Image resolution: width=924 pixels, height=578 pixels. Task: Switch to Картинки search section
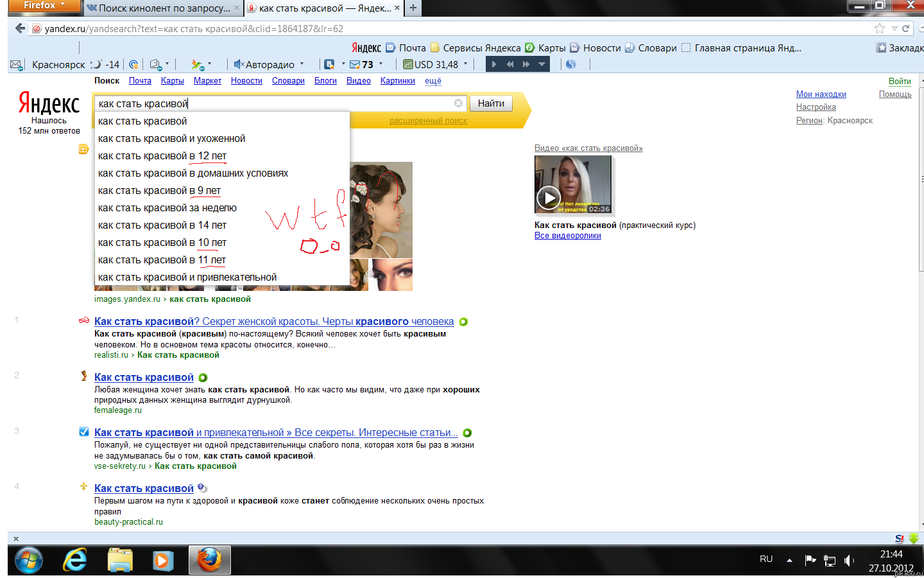click(397, 81)
